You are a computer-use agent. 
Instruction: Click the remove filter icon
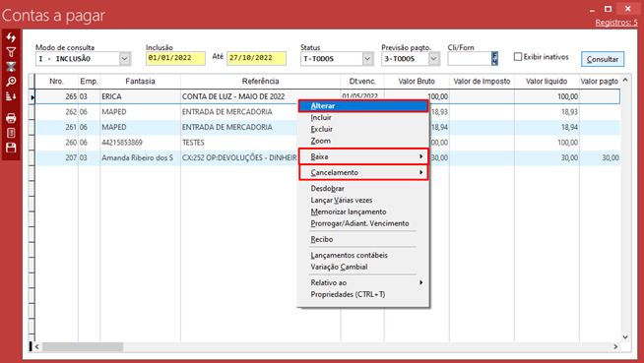click(x=11, y=67)
